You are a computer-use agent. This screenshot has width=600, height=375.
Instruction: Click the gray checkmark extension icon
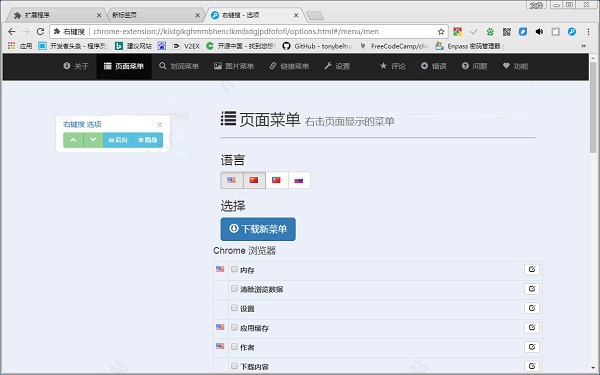click(474, 32)
